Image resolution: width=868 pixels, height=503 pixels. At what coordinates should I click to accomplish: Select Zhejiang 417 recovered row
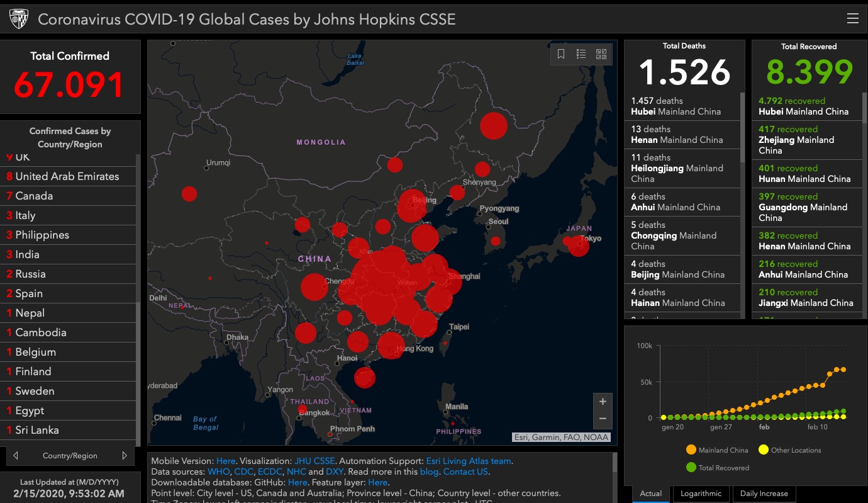coord(807,140)
